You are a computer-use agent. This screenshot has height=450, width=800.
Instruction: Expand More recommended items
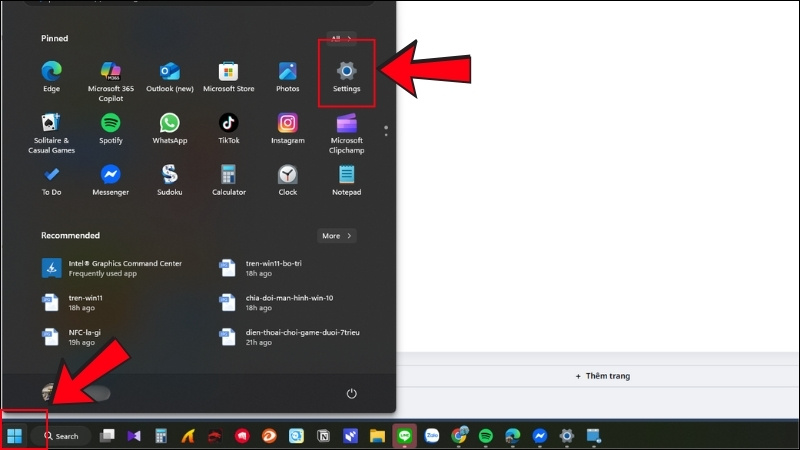[x=337, y=236]
